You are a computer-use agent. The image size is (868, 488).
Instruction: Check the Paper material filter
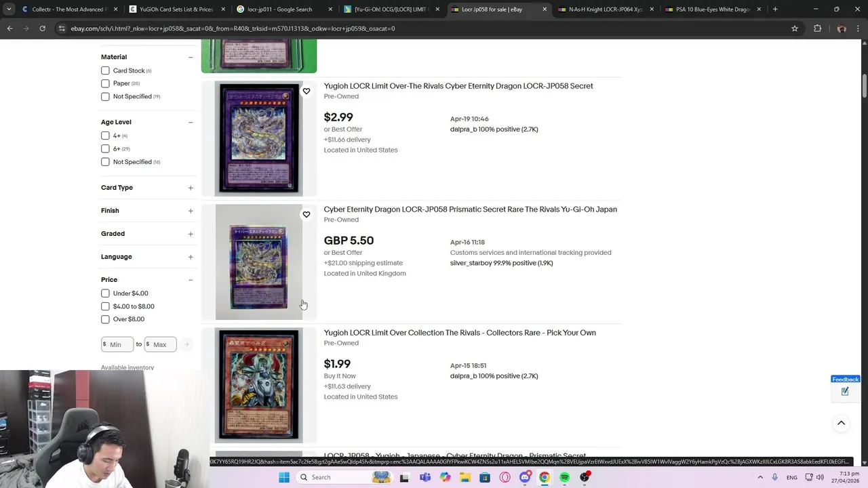105,83
